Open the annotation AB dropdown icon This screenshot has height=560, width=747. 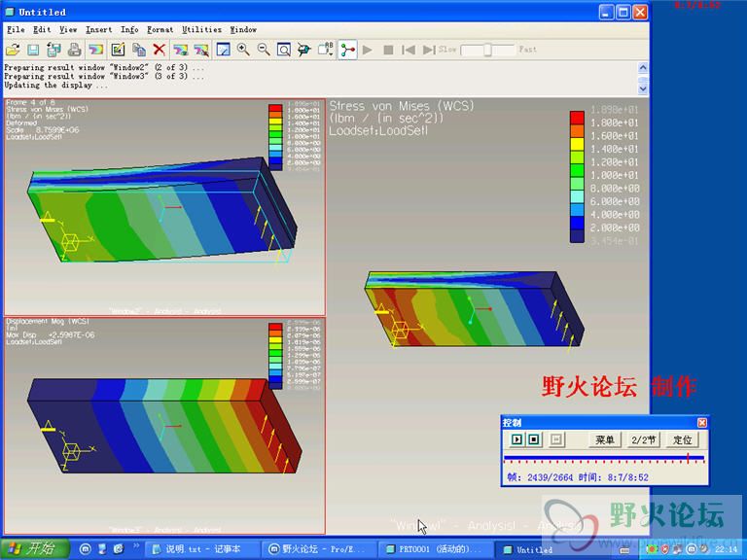coord(326,50)
